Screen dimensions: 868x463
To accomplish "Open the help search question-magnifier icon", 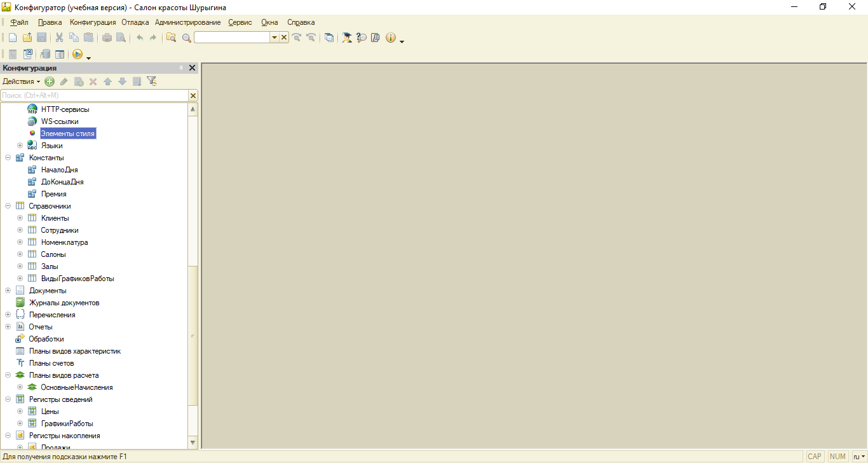I will 362,38.
